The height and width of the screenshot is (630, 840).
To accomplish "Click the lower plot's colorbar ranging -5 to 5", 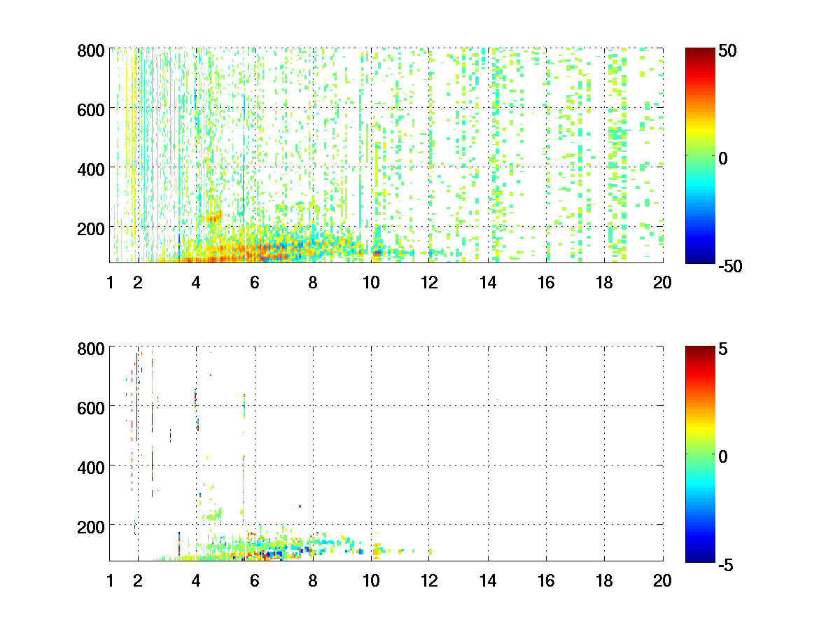I will (x=700, y=454).
